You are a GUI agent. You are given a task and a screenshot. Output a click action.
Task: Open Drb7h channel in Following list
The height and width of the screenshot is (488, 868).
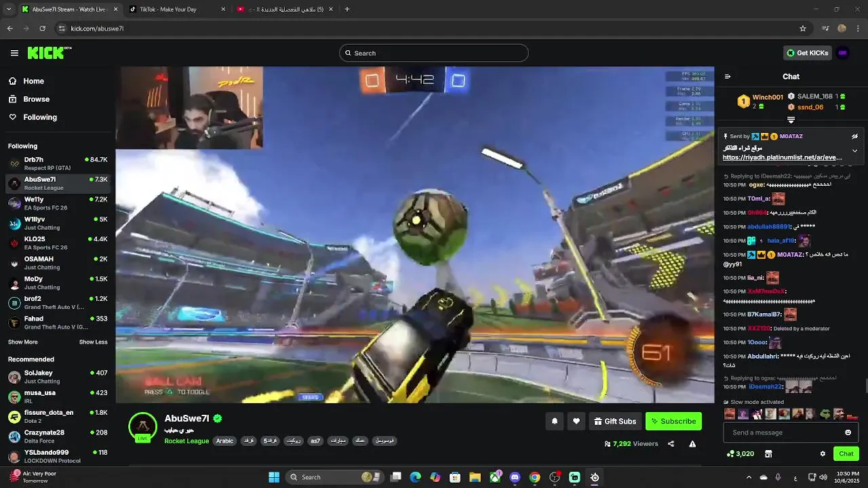58,163
